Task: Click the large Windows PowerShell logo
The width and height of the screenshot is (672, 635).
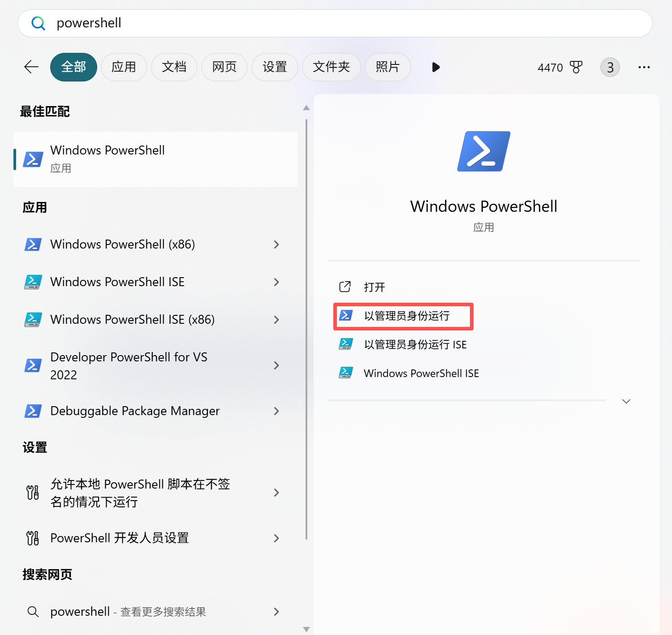Action: [x=484, y=151]
